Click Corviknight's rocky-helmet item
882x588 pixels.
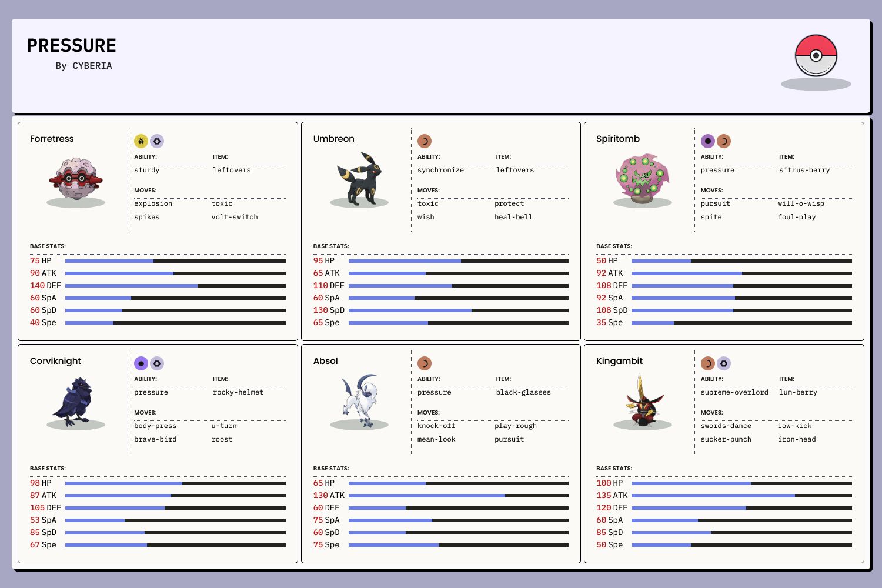coord(238,392)
